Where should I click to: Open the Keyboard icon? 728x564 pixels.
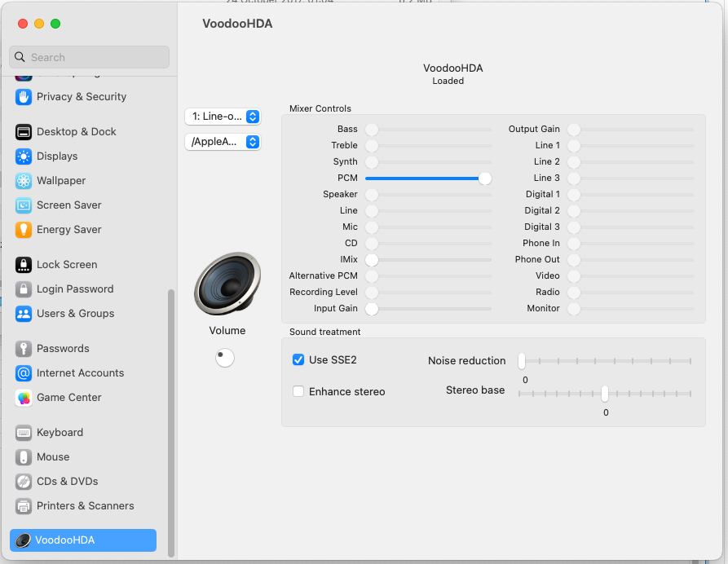(x=23, y=433)
